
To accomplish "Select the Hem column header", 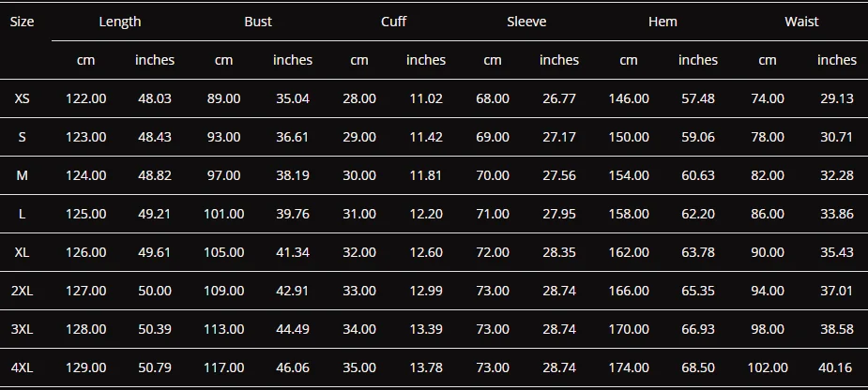I will (662, 22).
